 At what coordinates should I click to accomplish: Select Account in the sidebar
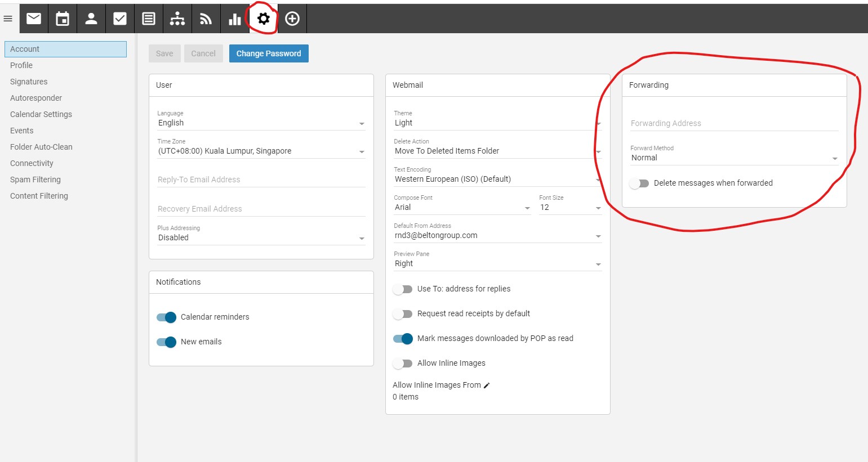[65, 49]
